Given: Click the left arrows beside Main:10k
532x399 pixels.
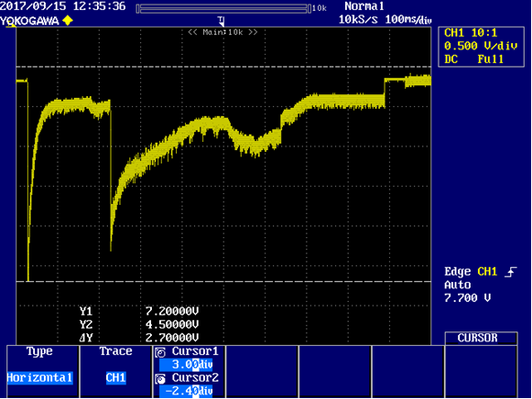Looking at the screenshot, I should [x=192, y=32].
